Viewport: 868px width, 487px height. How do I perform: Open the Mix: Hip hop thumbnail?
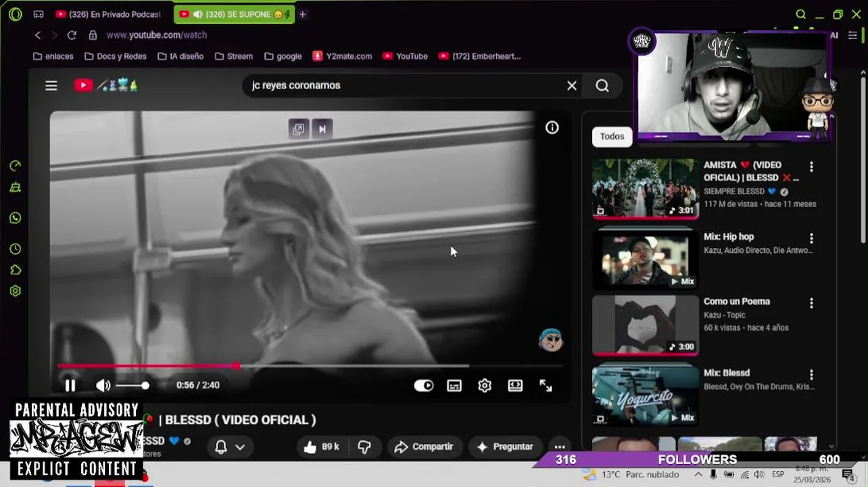[x=645, y=259]
